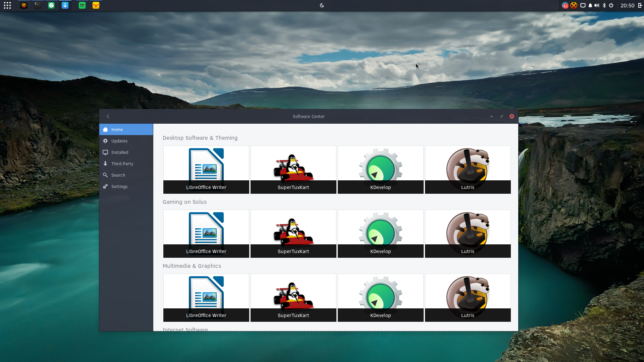The width and height of the screenshot is (644, 362).
Task: Open Lutris under Multimedia & Graphics
Action: tap(468, 298)
